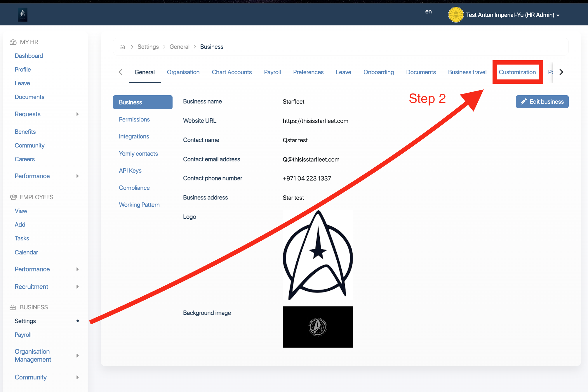588x392 pixels.
Task: Open the Chart Accounts tab
Action: [232, 72]
